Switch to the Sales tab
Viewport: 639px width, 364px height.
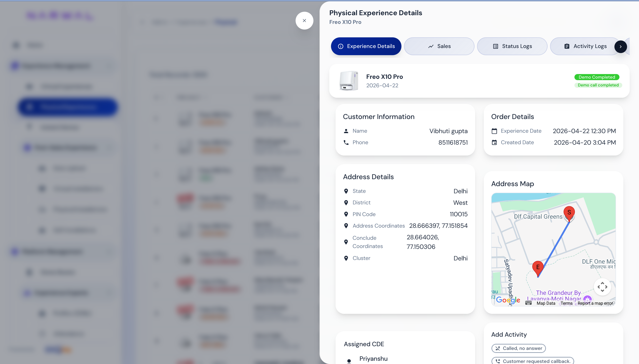point(439,46)
